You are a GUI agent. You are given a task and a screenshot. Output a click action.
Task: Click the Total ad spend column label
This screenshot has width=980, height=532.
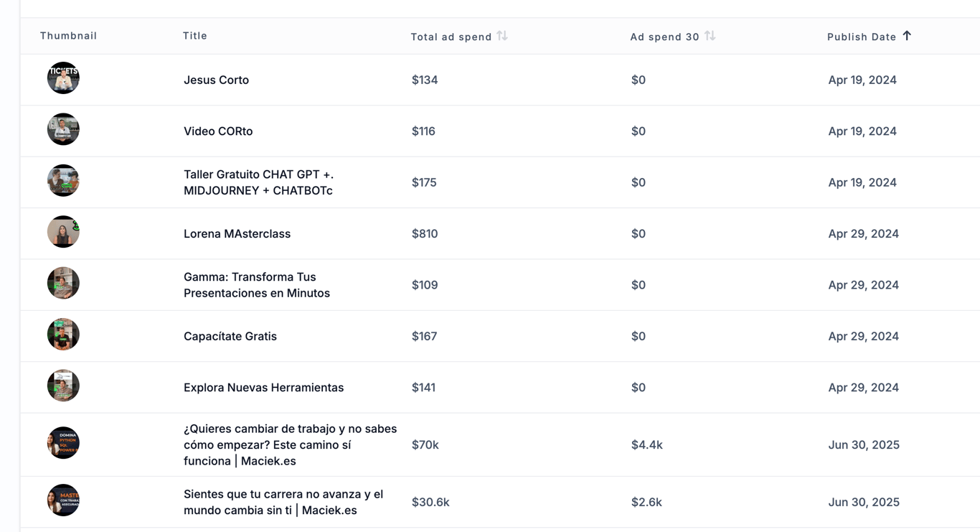451,37
